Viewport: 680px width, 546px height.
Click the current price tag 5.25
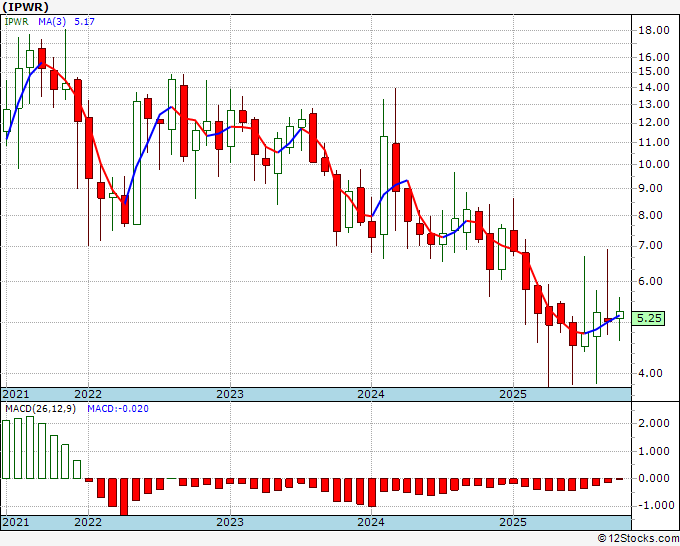click(649, 318)
